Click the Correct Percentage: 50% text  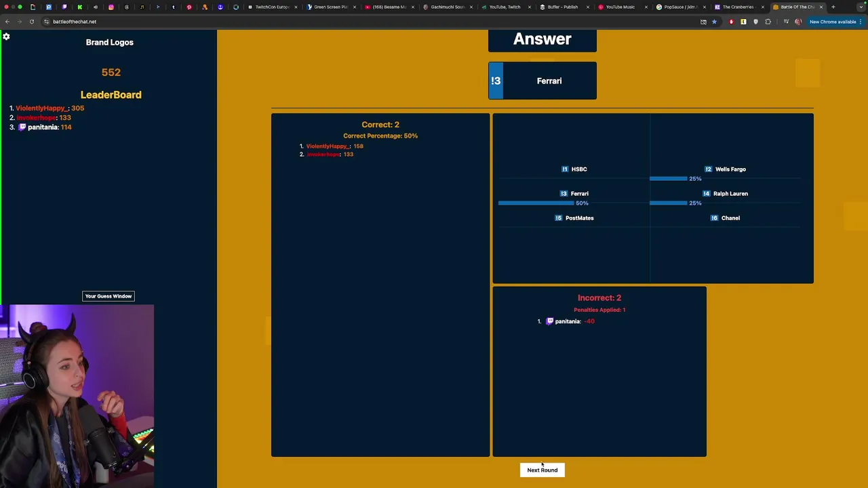[x=380, y=136]
